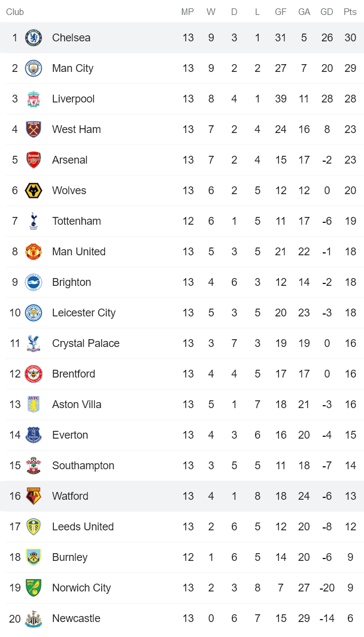Click the West Ham badge icon
The image size is (364, 637).
pos(34,129)
